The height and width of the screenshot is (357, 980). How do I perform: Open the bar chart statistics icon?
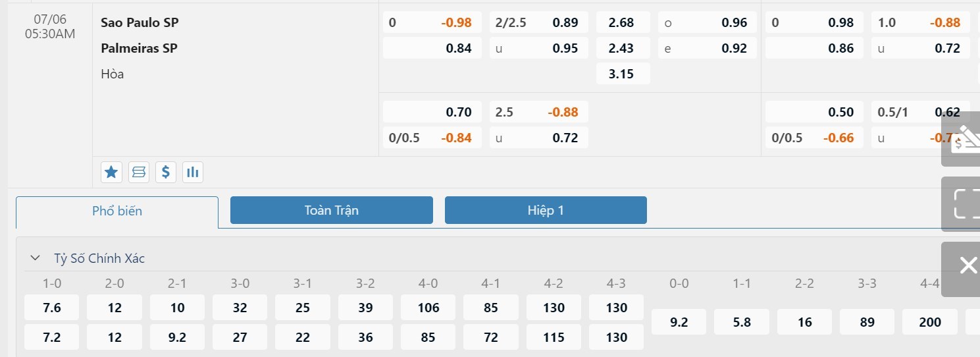pos(193,172)
